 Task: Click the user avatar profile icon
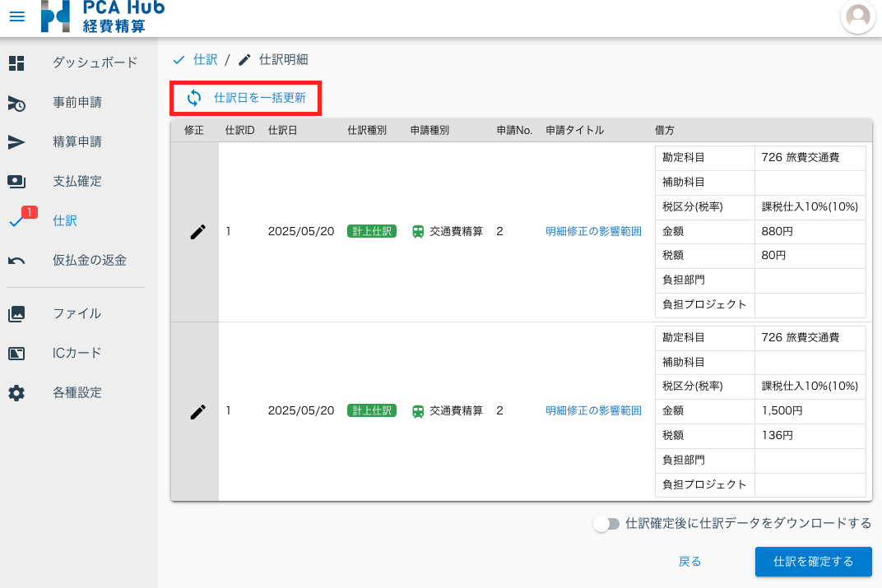[x=858, y=16]
